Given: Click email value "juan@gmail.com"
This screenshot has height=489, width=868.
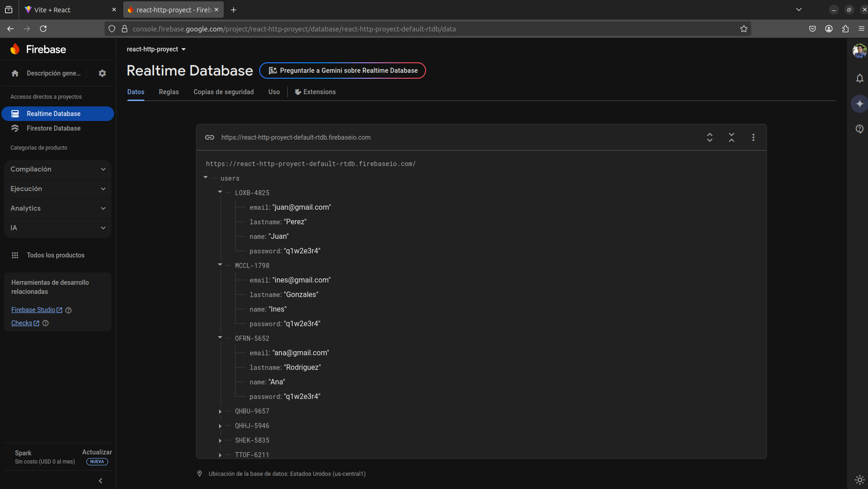Looking at the screenshot, I should pos(301,207).
